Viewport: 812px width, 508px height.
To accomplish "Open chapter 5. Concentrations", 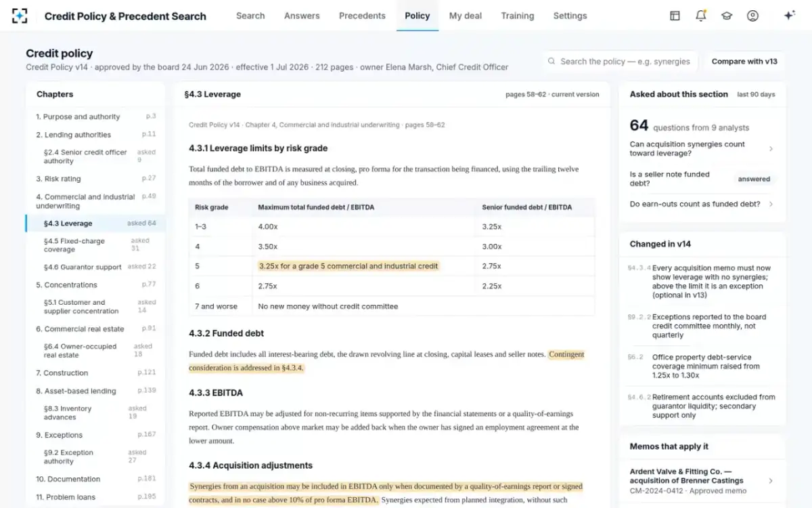I will coord(95,285).
